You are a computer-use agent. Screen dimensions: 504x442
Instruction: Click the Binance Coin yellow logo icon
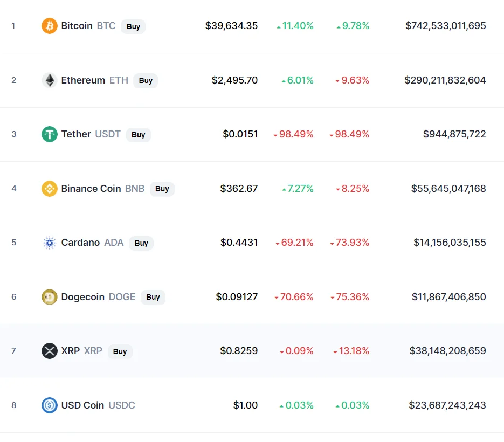tap(50, 189)
